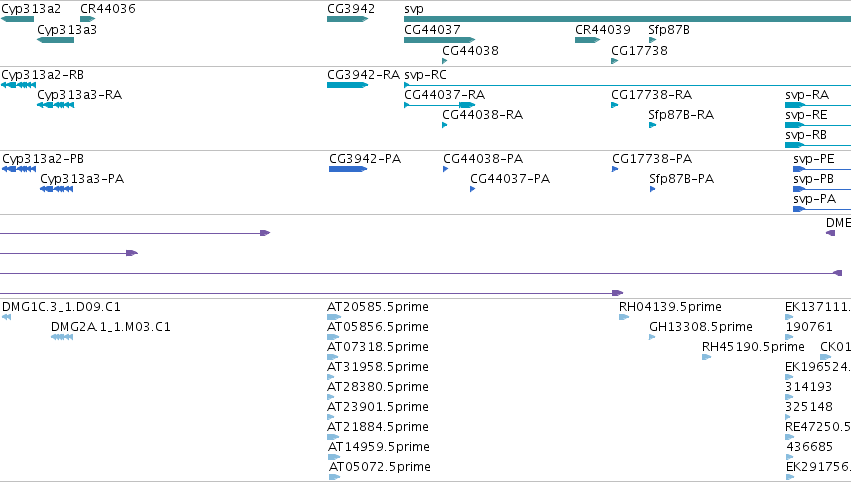
Task: Select the svp-RB transcript
Action: (x=818, y=145)
